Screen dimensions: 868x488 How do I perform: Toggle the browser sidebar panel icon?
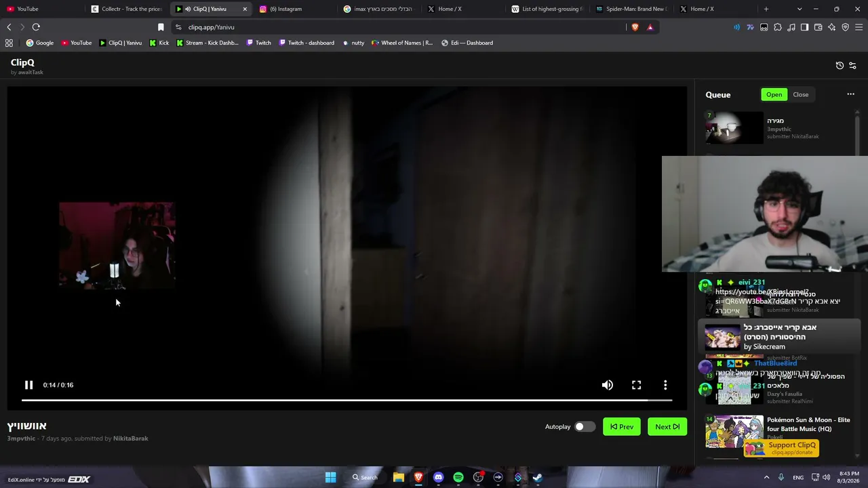coord(805,27)
